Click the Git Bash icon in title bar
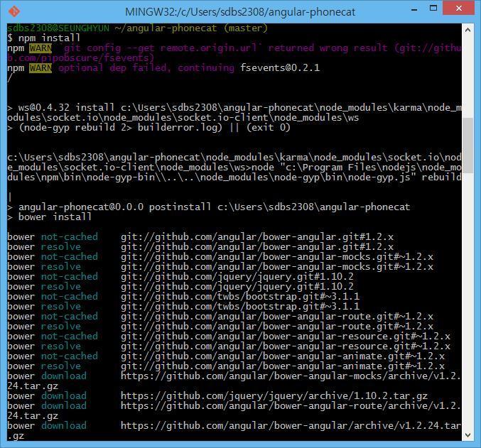 point(13,11)
